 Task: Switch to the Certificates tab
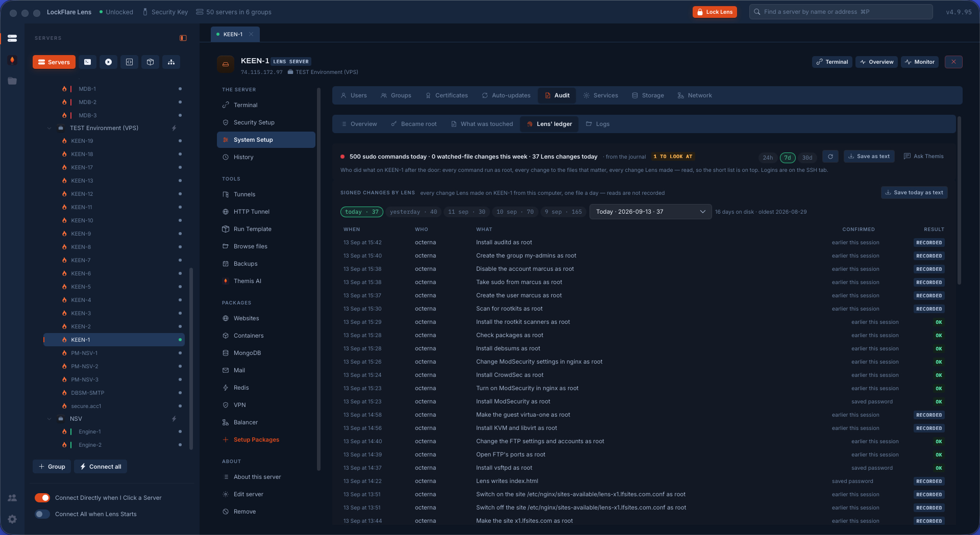coord(447,95)
